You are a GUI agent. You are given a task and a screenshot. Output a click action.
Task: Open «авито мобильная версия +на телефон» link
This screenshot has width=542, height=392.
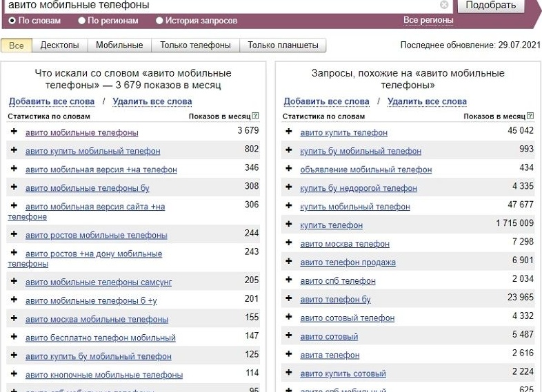(x=101, y=169)
